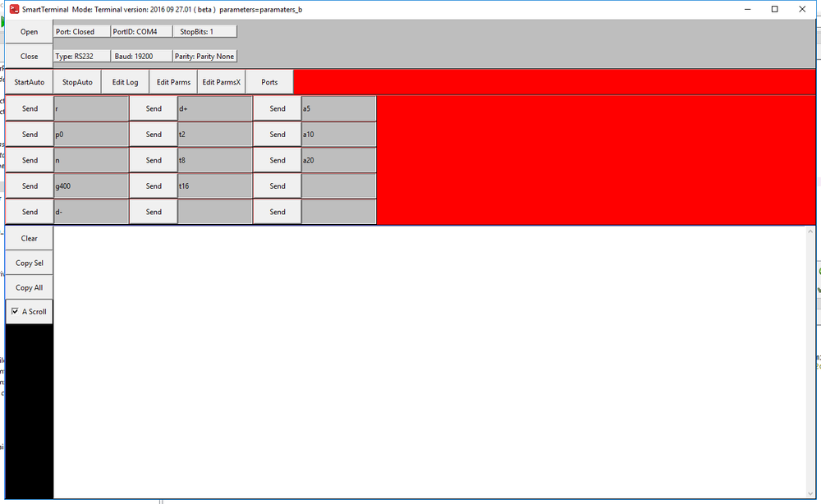Send the "g400" command

coord(29,186)
